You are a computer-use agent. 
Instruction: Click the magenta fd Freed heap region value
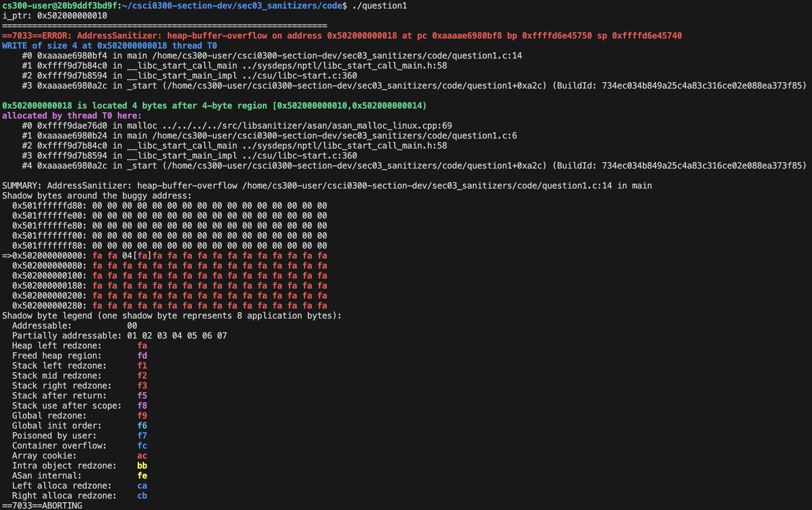pyautogui.click(x=142, y=356)
